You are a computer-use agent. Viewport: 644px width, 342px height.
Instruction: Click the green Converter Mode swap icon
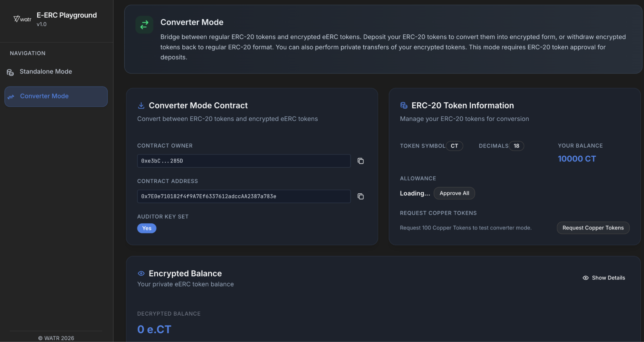point(144,25)
